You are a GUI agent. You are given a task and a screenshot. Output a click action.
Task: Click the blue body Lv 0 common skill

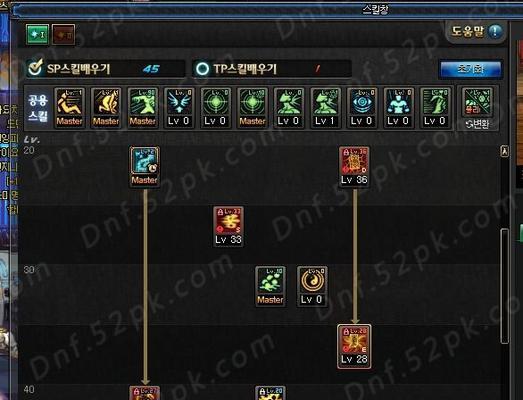399,108
